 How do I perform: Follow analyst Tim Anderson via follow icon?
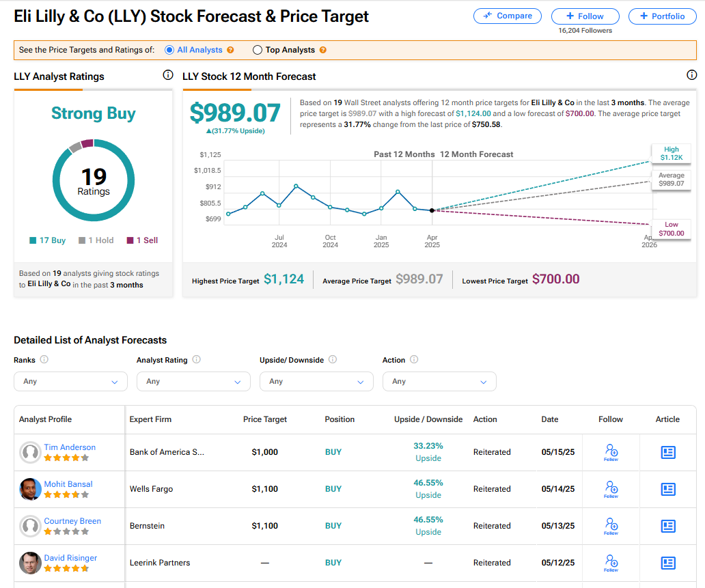(x=611, y=452)
